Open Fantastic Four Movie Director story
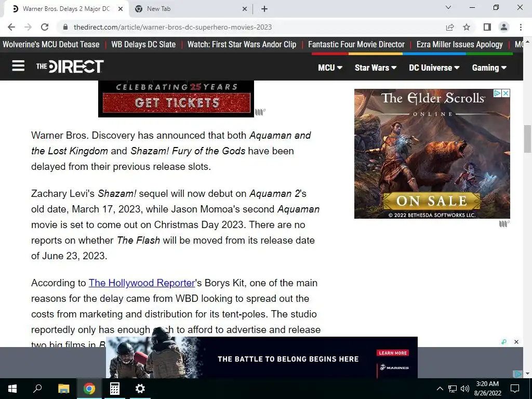Viewport: 532px width, 399px height. coord(356,45)
